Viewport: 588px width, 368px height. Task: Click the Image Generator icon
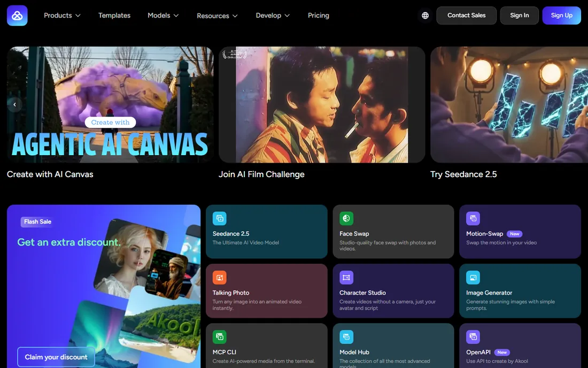(x=473, y=278)
